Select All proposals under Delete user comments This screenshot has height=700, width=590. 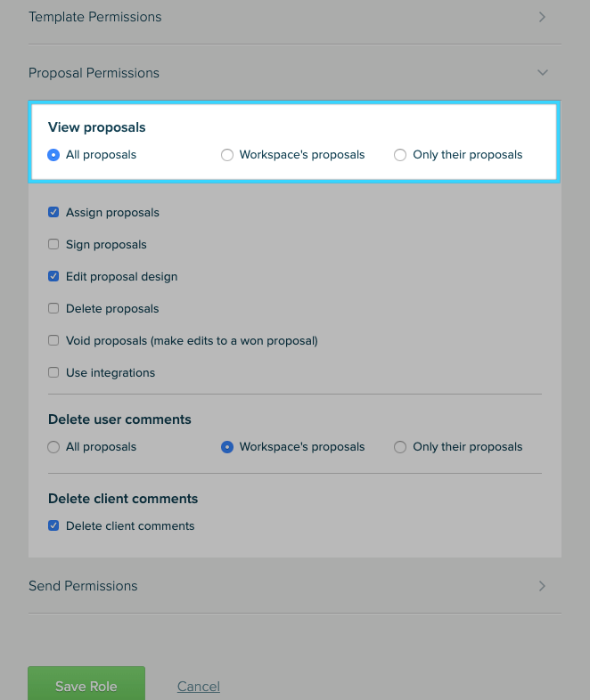click(53, 447)
